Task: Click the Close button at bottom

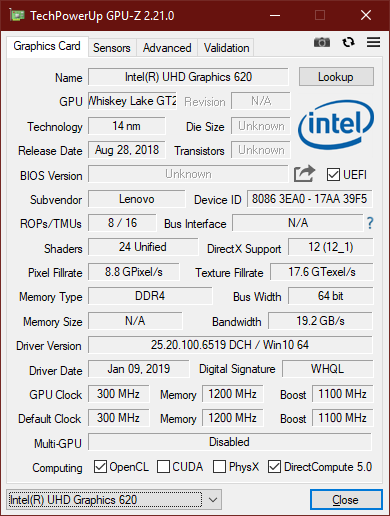Action: point(346,500)
